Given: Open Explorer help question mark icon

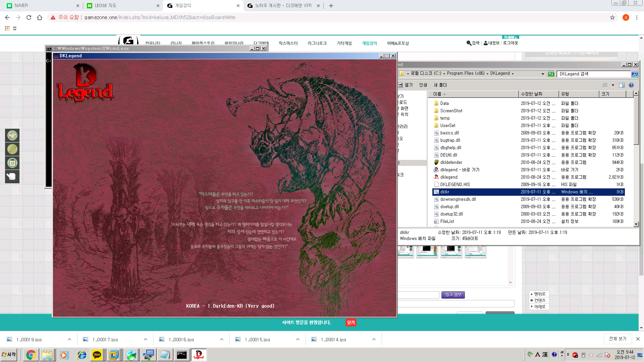Looking at the screenshot, I should [x=631, y=85].
